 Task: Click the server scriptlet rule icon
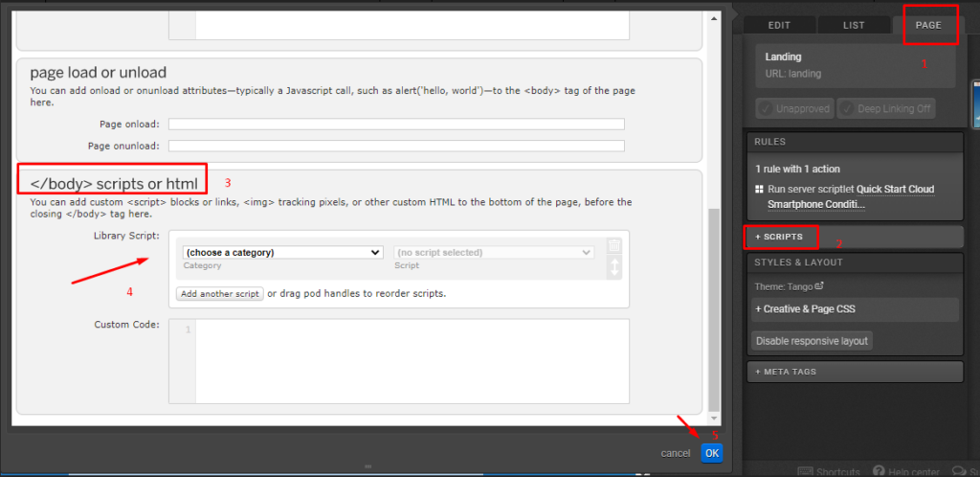759,190
